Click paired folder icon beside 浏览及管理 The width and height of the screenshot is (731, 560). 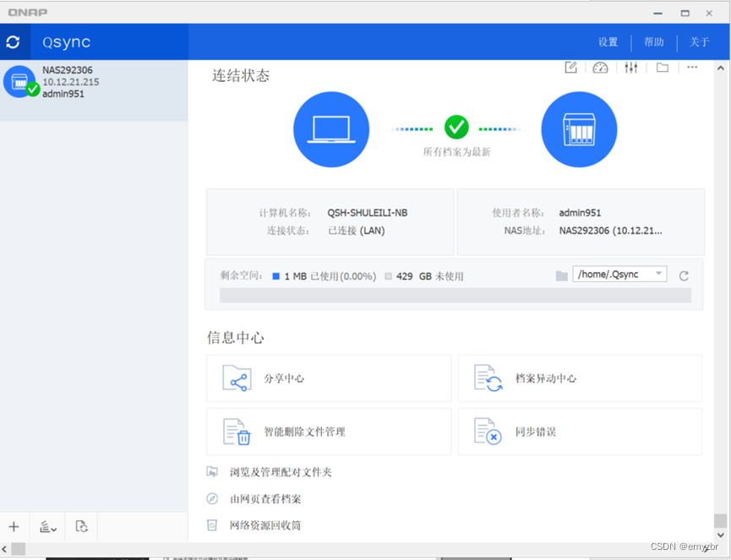coord(212,472)
